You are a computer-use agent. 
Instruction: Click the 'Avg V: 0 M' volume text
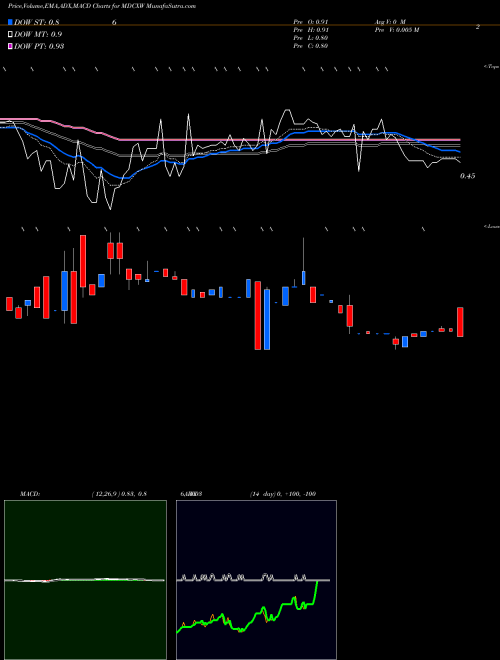coord(390,22)
